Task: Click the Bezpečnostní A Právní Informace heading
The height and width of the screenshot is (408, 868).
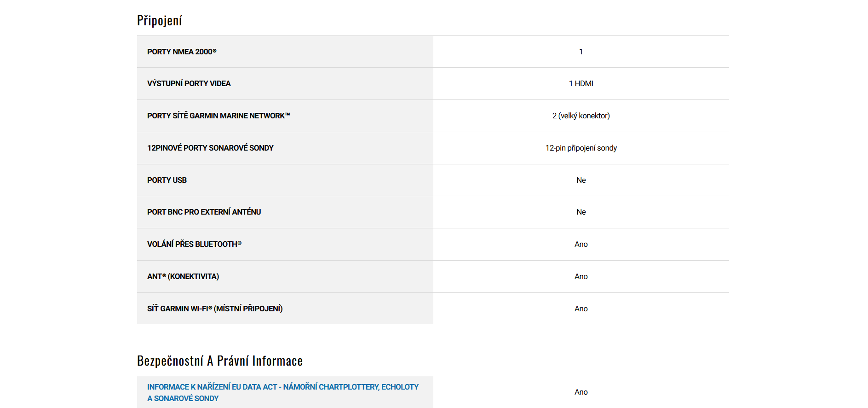Action: pyautogui.click(x=220, y=361)
